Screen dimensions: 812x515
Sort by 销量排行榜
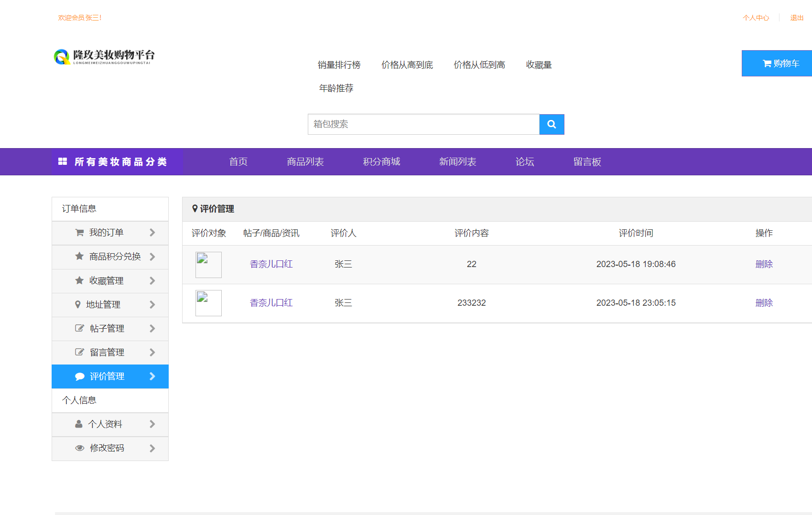339,65
